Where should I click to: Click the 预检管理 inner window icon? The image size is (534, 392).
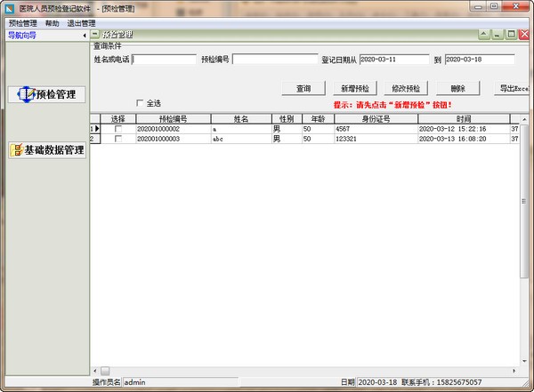tap(96, 35)
